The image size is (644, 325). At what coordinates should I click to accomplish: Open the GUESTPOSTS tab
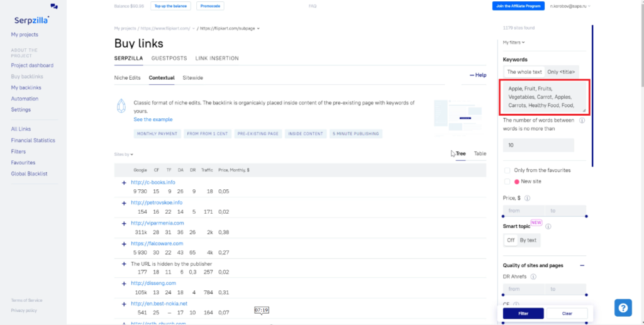[x=169, y=58]
